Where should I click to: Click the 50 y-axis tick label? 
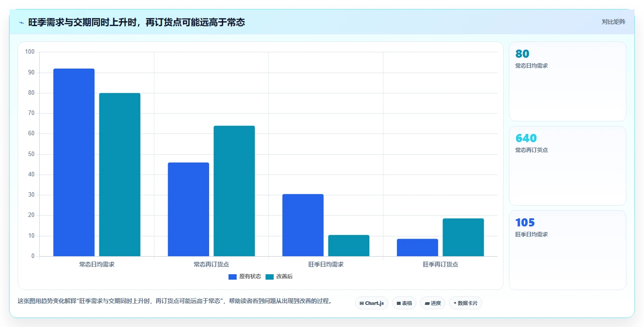31,154
